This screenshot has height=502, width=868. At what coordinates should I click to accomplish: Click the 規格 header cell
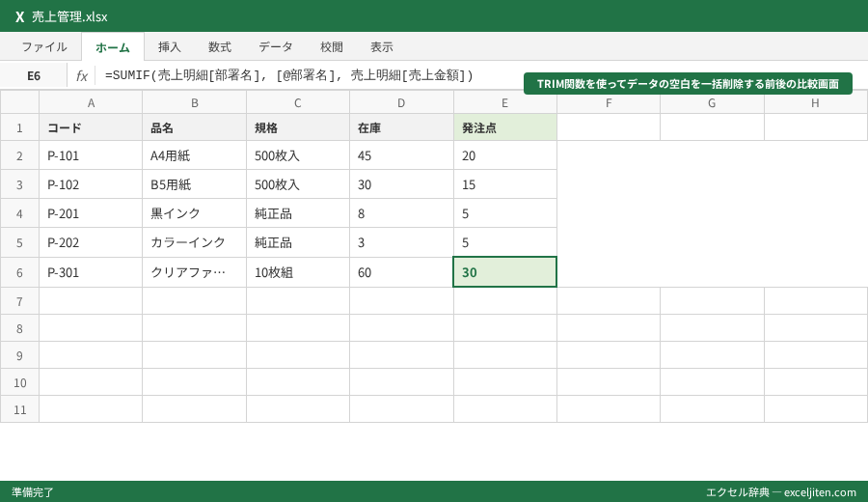[298, 128]
